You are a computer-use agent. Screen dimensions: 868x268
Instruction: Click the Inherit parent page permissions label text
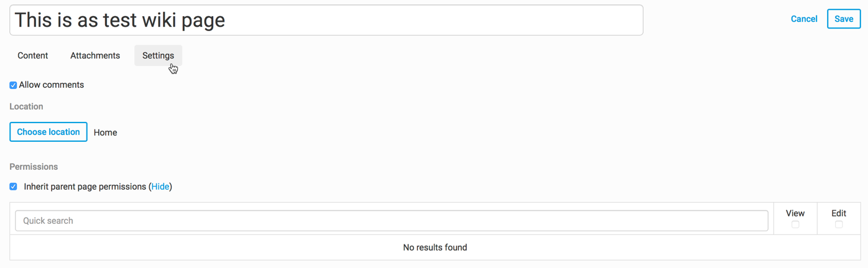[x=85, y=187]
